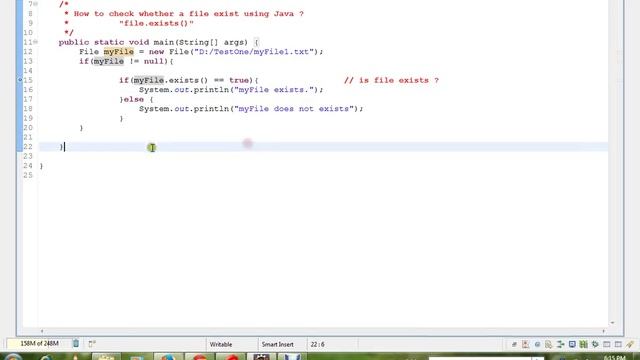Open the yellow pin fast view icon
Image resolution: width=640 pixels, height=360 pixels.
(x=630, y=344)
